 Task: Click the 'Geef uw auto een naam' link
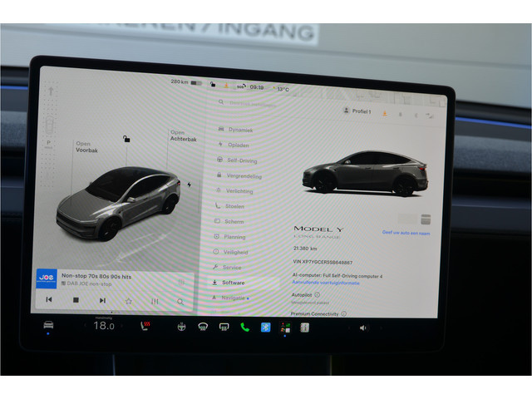[x=406, y=233]
